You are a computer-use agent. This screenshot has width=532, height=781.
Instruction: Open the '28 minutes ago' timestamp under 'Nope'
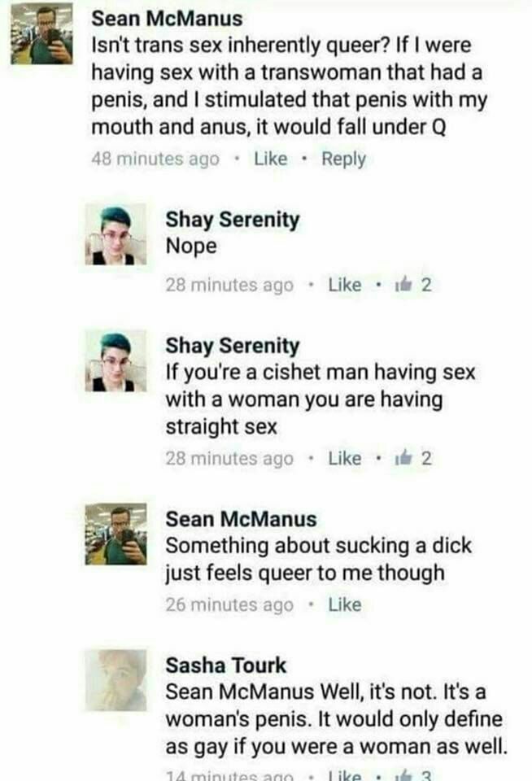[x=229, y=285]
